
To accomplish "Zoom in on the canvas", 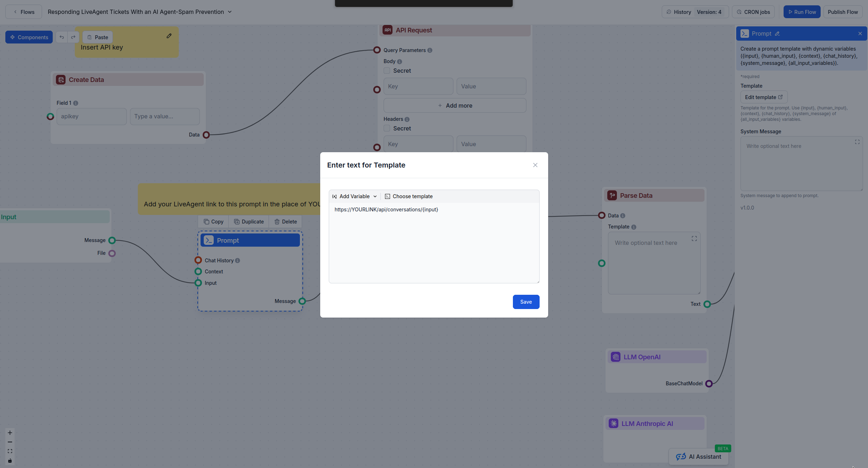I will click(10, 433).
